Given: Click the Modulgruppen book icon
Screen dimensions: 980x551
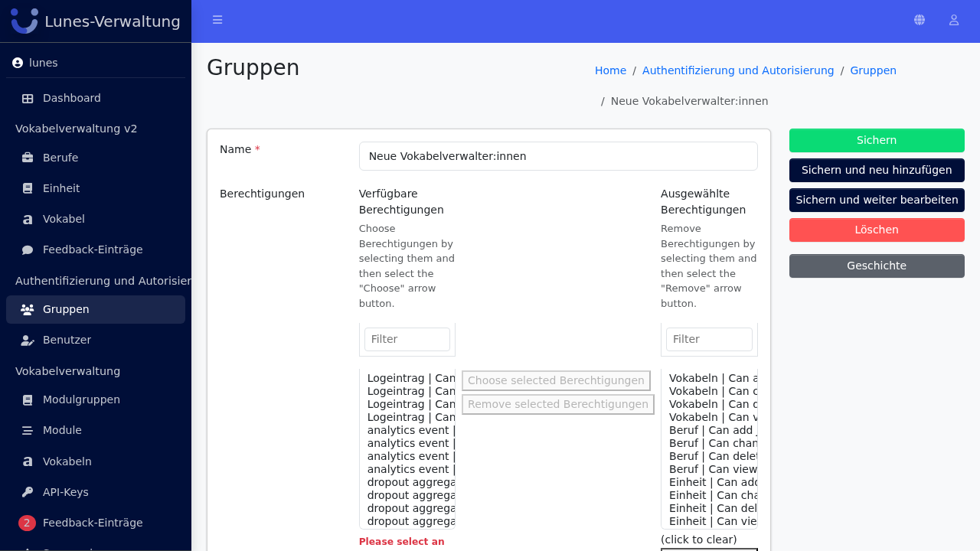Looking at the screenshot, I should coord(28,399).
